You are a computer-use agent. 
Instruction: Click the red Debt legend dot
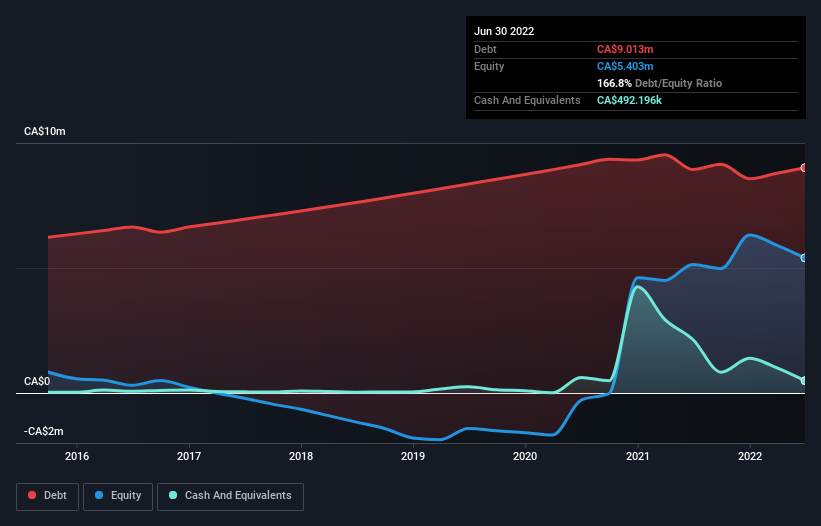pyautogui.click(x=32, y=495)
